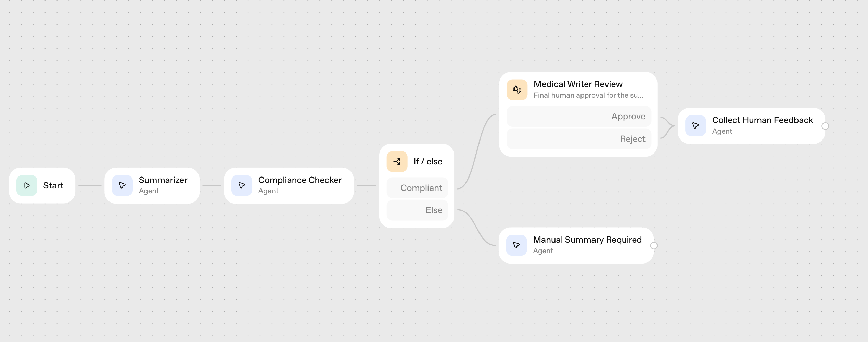This screenshot has height=342, width=868.
Task: Click Manual Summary Required output port
Action: [x=654, y=246]
